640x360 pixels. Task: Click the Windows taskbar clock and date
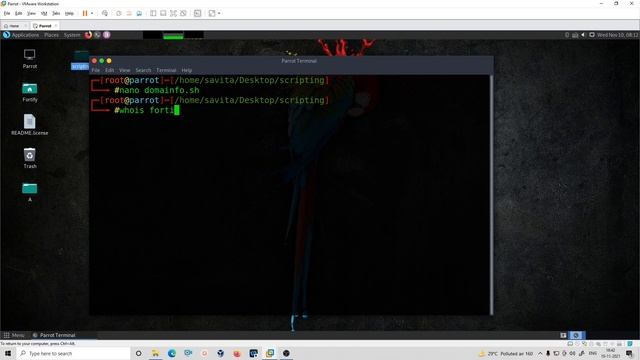point(611,353)
